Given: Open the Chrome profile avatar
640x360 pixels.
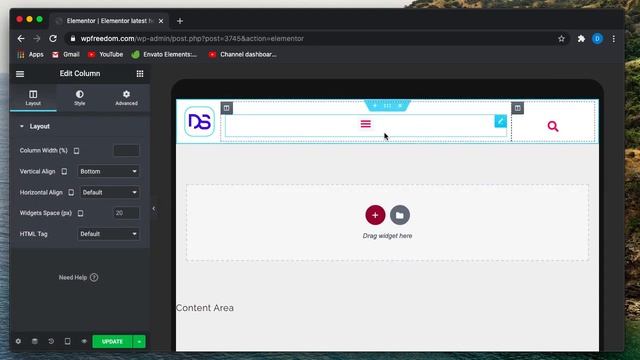Looking at the screenshot, I should (x=597, y=39).
